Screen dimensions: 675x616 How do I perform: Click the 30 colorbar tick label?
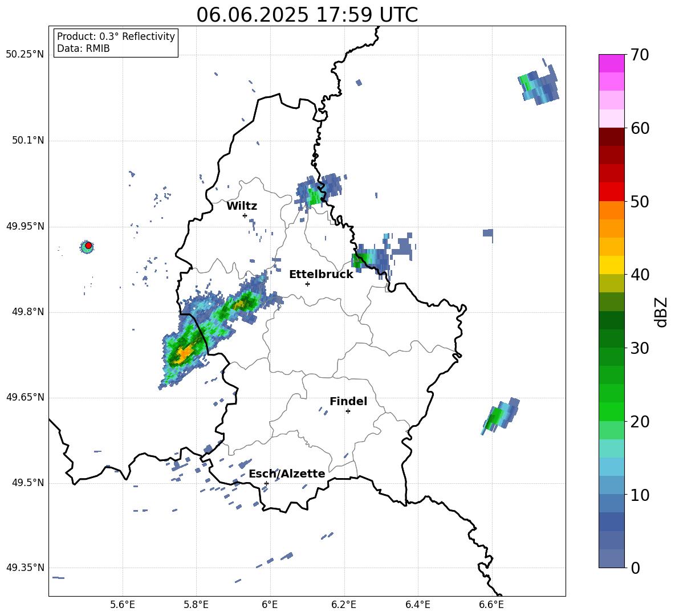point(640,348)
